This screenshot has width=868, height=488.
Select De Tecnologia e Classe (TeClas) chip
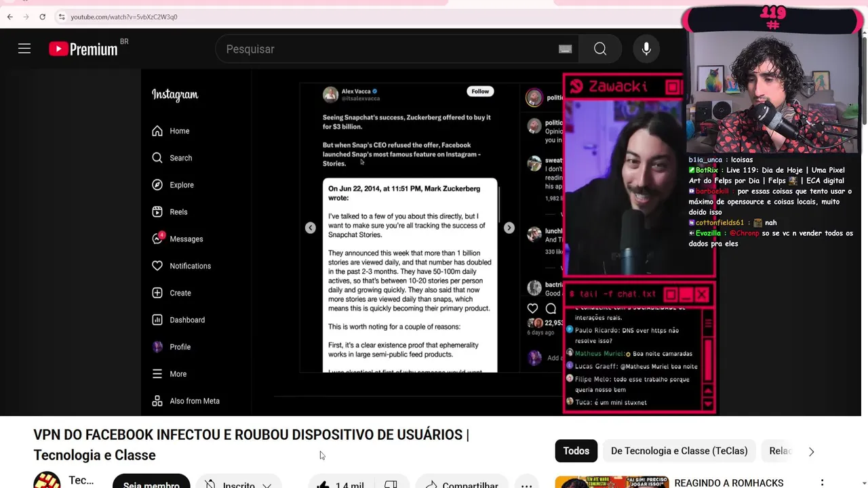679,451
